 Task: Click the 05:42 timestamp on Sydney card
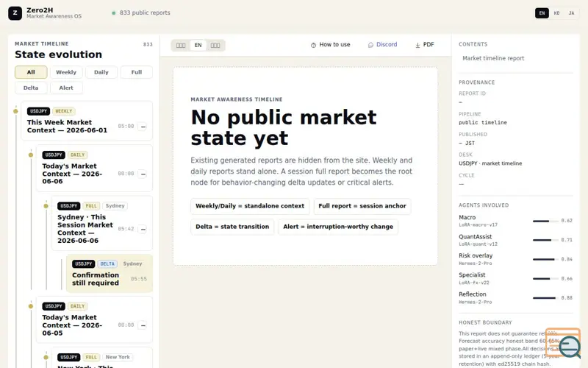126,229
